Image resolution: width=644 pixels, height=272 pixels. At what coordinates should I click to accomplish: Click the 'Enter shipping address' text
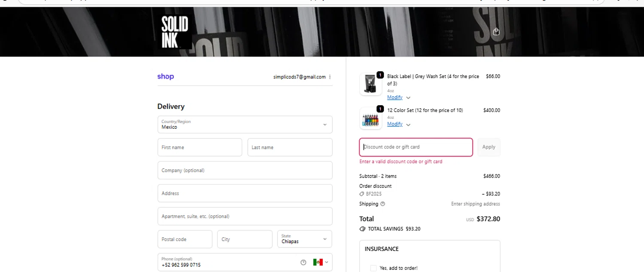click(475, 204)
